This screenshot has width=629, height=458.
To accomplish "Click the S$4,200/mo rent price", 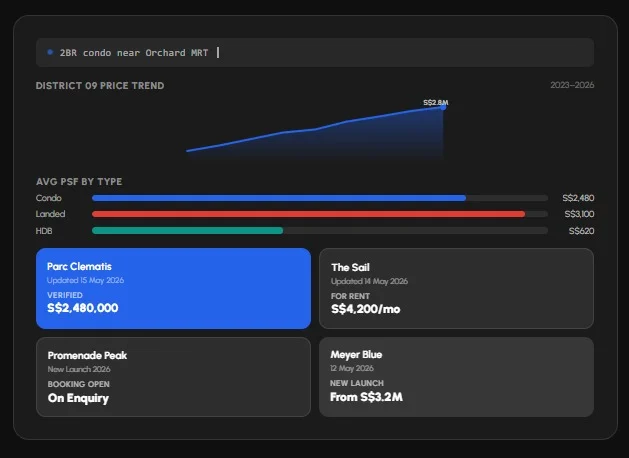I will pos(365,309).
